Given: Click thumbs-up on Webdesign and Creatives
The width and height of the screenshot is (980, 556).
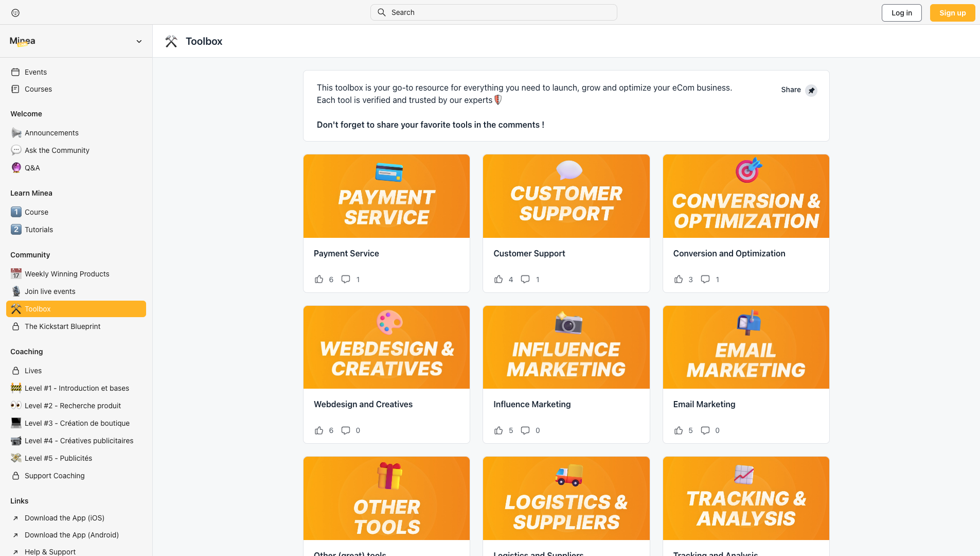Looking at the screenshot, I should (319, 430).
